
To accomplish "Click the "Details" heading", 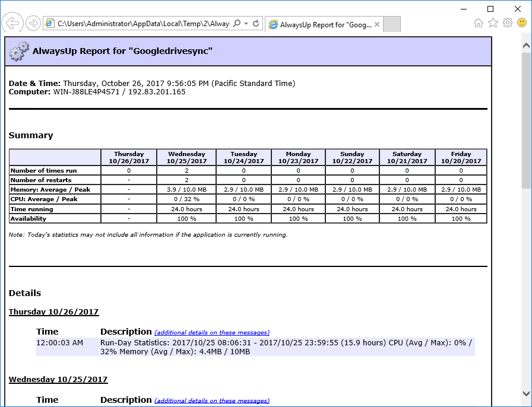I will coord(25,293).
